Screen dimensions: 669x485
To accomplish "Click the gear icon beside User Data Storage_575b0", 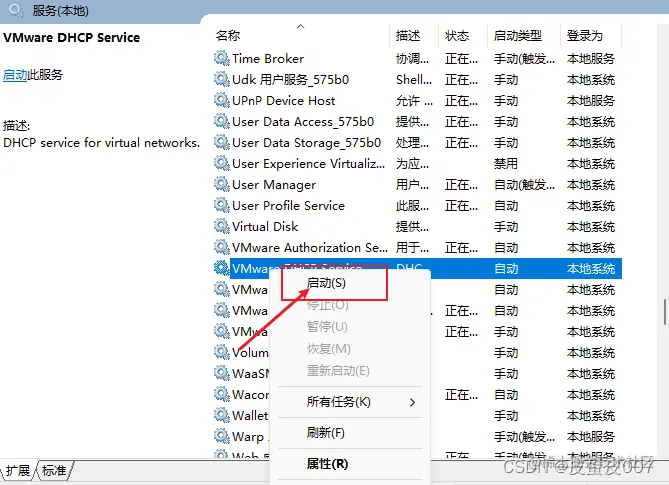I will click(x=221, y=142).
